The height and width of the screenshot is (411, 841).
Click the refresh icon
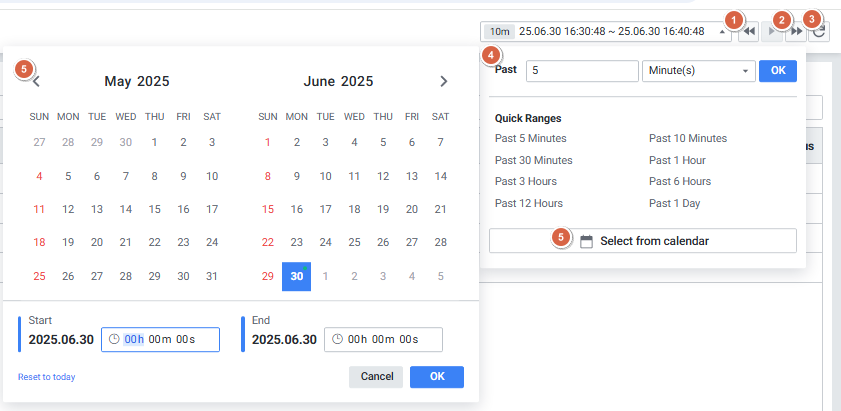click(x=819, y=32)
